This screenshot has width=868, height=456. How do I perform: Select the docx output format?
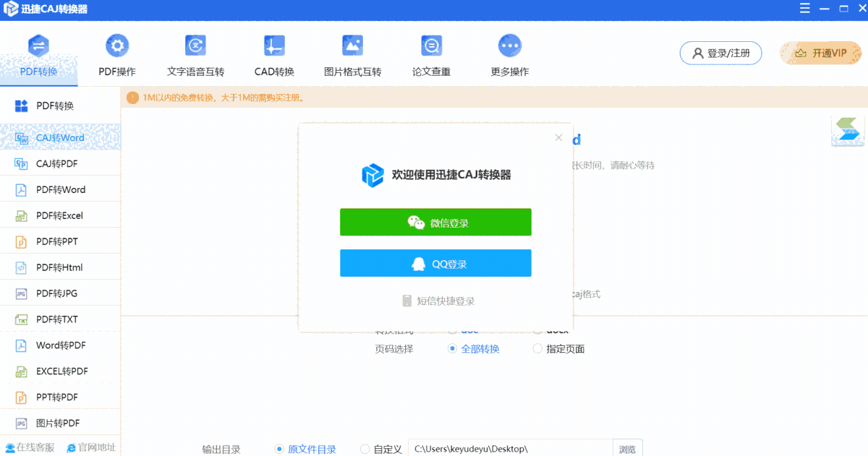[537, 330]
